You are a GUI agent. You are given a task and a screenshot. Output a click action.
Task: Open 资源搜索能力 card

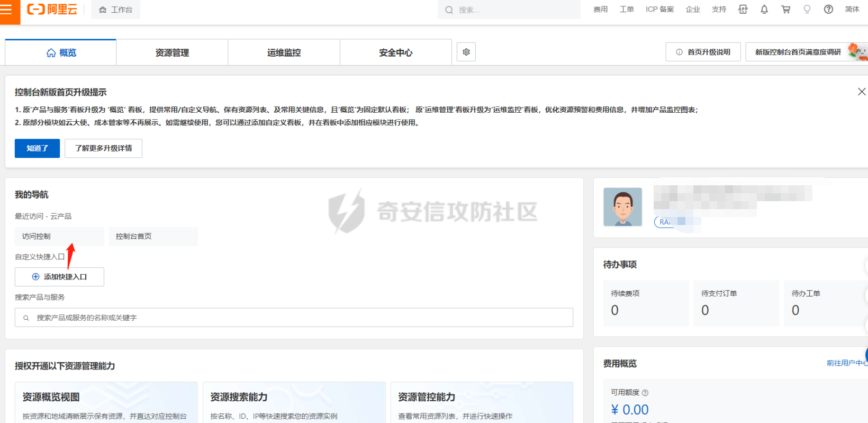(294, 402)
